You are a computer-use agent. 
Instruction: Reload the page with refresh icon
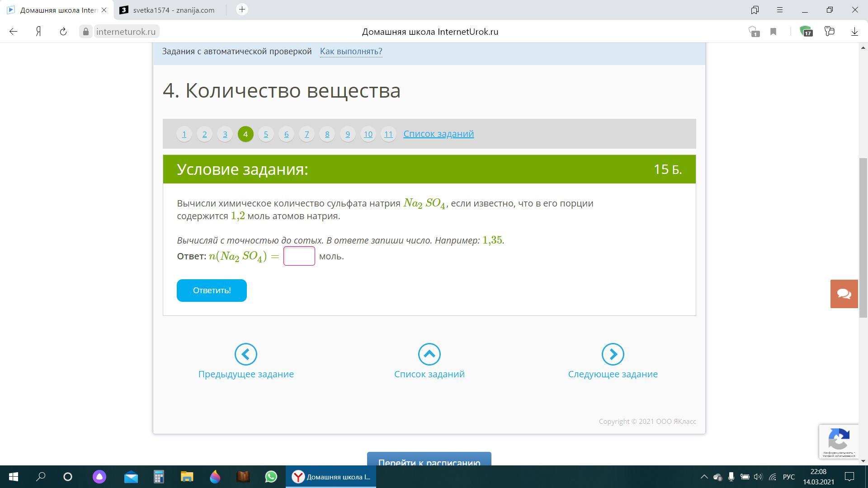pyautogui.click(x=63, y=32)
